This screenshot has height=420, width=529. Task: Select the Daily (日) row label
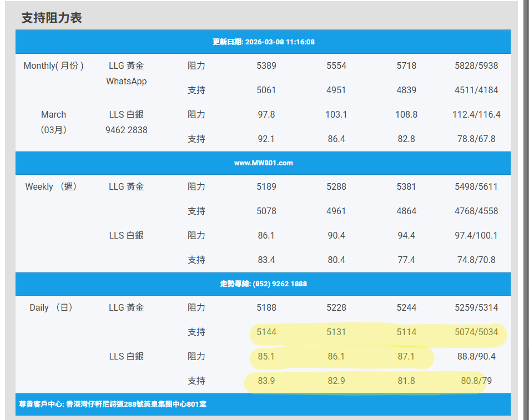[51, 308]
